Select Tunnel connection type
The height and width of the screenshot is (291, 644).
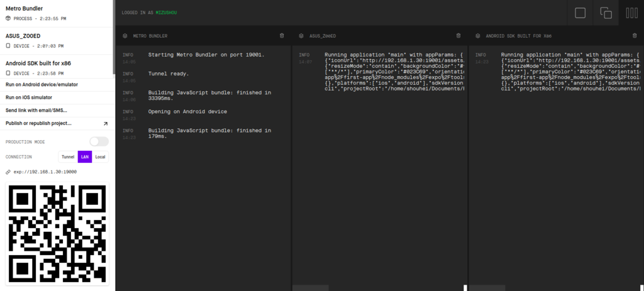point(68,156)
